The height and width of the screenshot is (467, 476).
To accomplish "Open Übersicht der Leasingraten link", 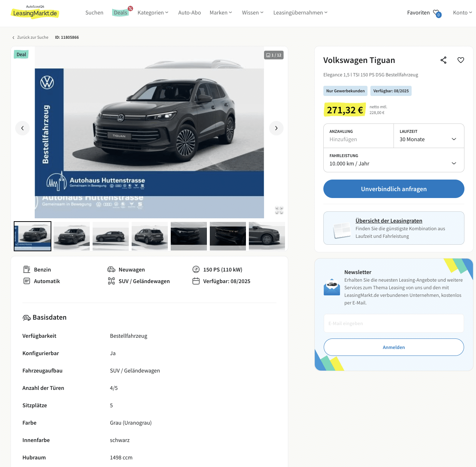I will pyautogui.click(x=389, y=221).
